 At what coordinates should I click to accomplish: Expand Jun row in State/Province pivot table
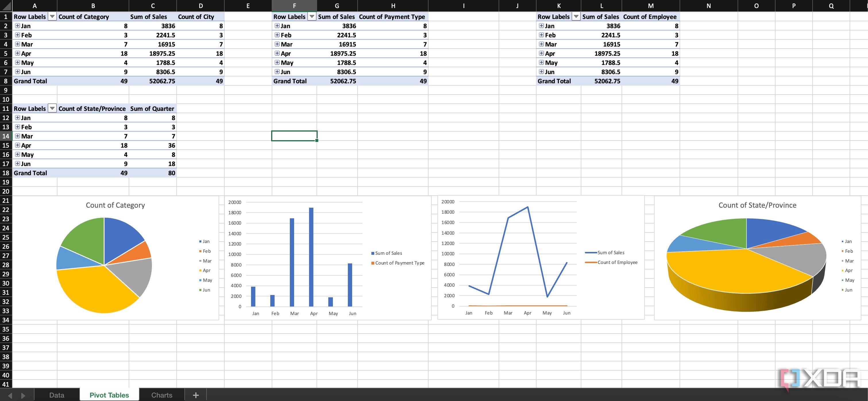18,163
